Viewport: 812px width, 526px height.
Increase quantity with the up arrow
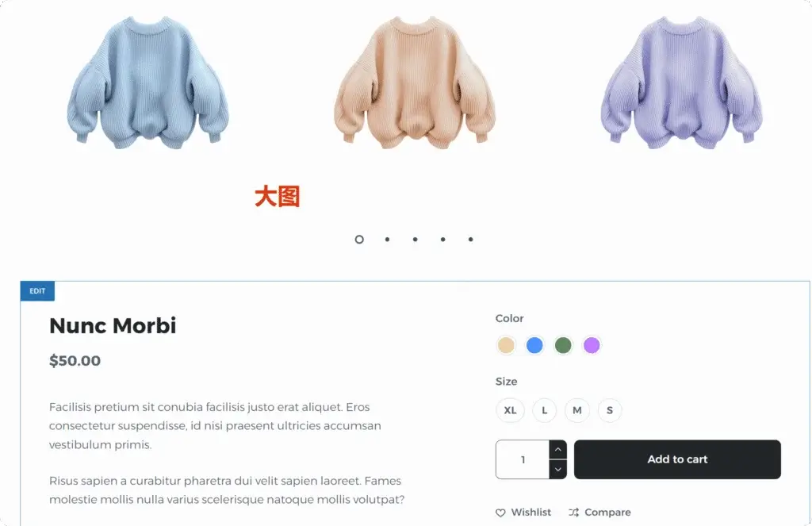tap(557, 449)
